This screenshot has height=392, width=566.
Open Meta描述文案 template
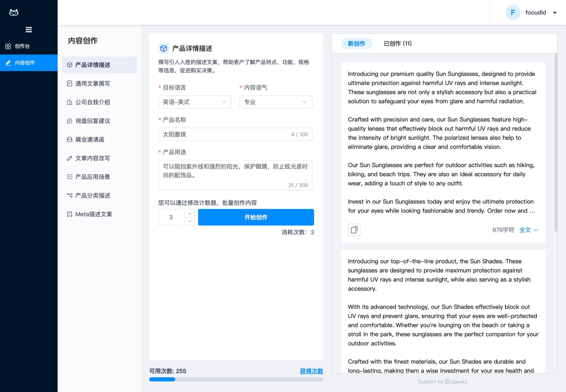pyautogui.click(x=93, y=214)
